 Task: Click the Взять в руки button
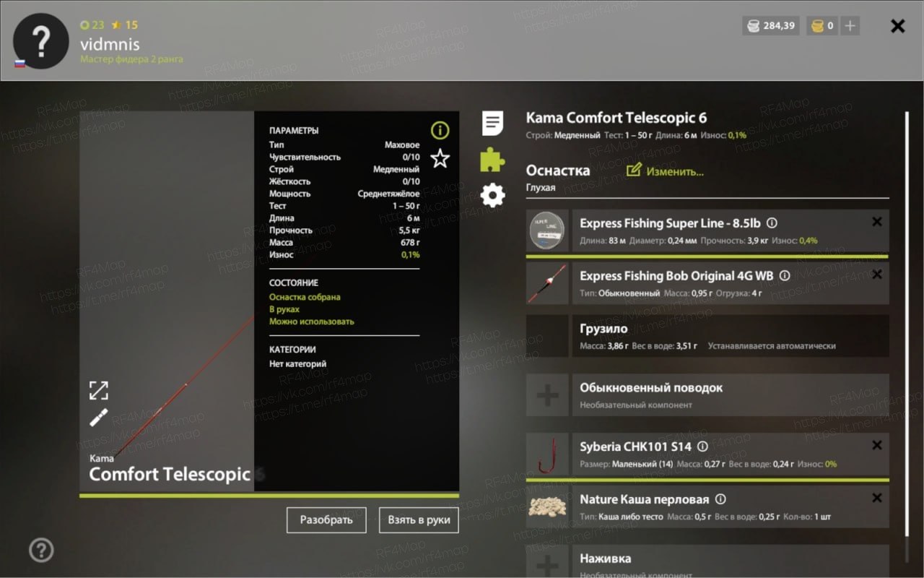tap(419, 520)
